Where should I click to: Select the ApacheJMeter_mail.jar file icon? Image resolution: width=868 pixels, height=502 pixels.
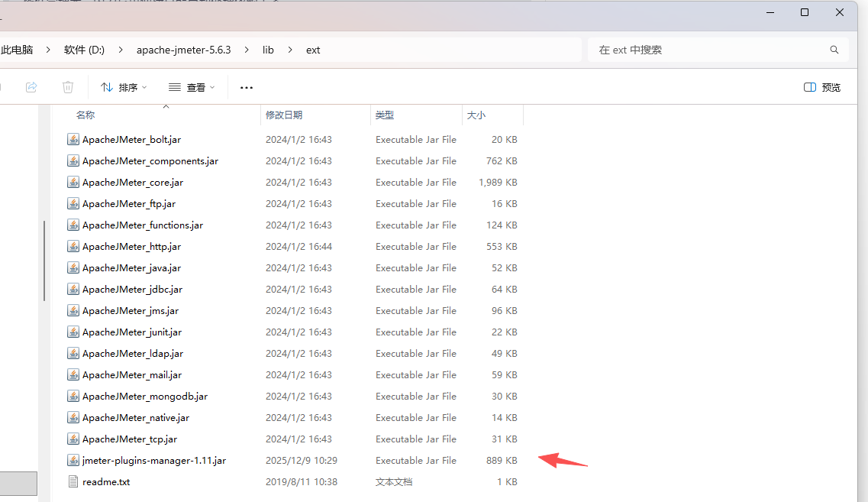[73, 374]
